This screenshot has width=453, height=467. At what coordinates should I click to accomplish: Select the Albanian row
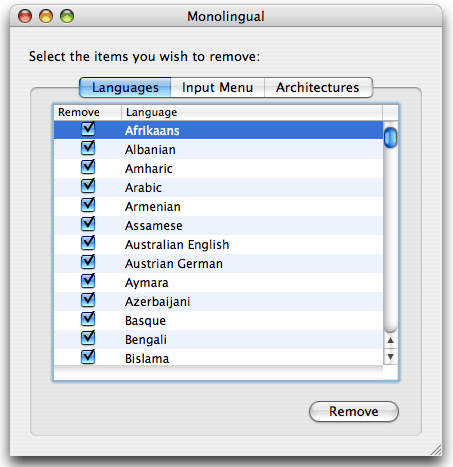218,149
